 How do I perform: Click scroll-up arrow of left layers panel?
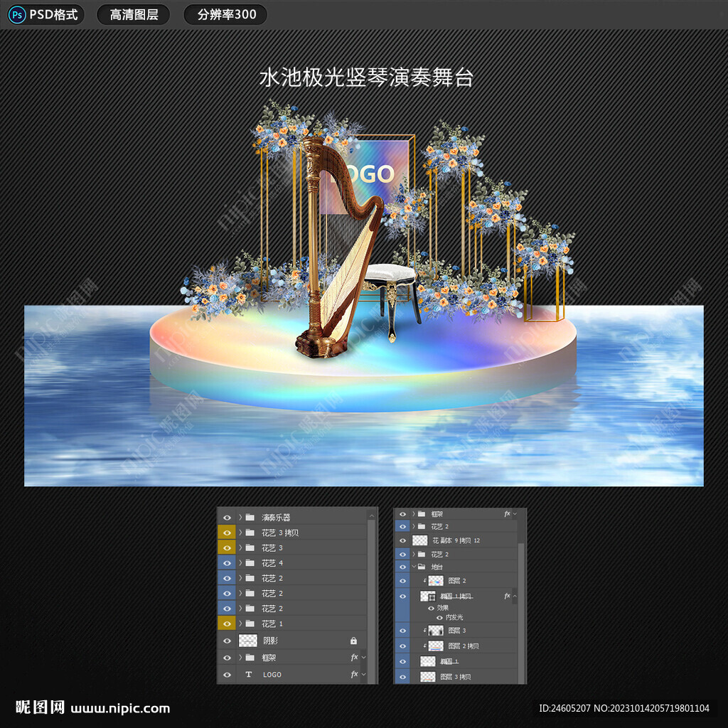pyautogui.click(x=371, y=516)
